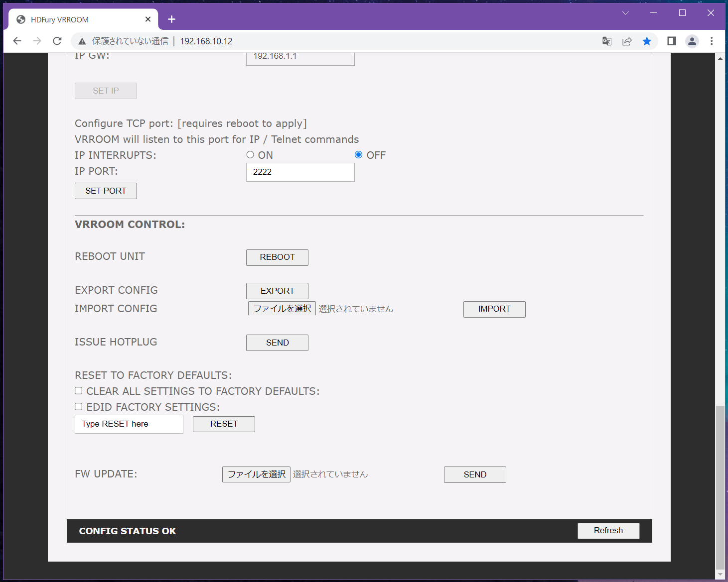728x582 pixels.
Task: Click the CONFIG STATUS OK text
Action: point(128,531)
